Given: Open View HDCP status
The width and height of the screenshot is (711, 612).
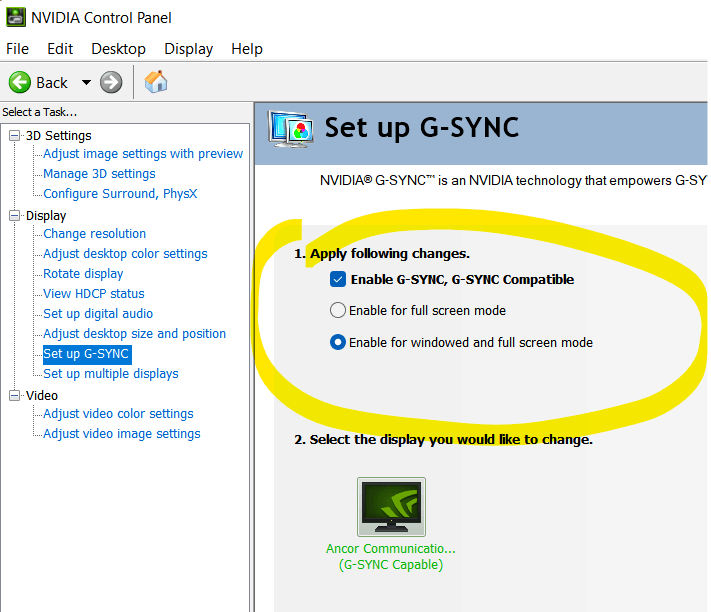Looking at the screenshot, I should (93, 293).
